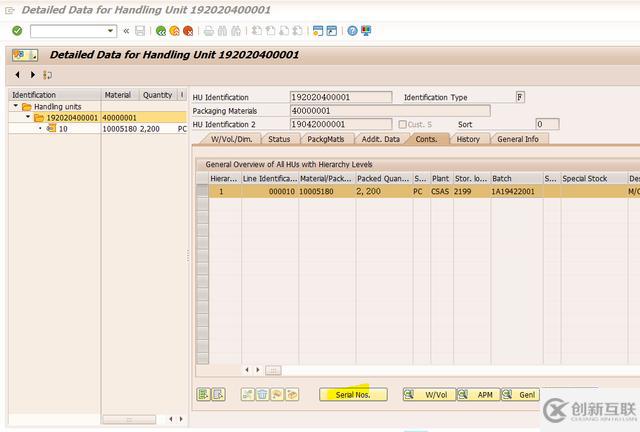Click the green checkmark Enter icon

(x=17, y=31)
